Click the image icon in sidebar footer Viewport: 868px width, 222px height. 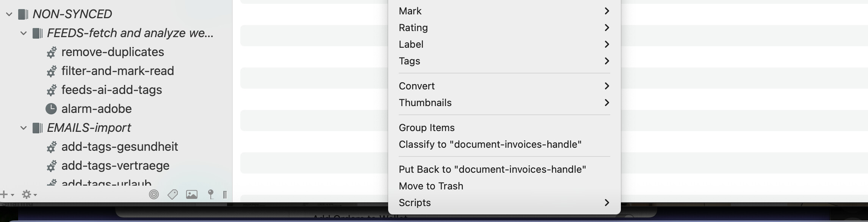[192, 195]
